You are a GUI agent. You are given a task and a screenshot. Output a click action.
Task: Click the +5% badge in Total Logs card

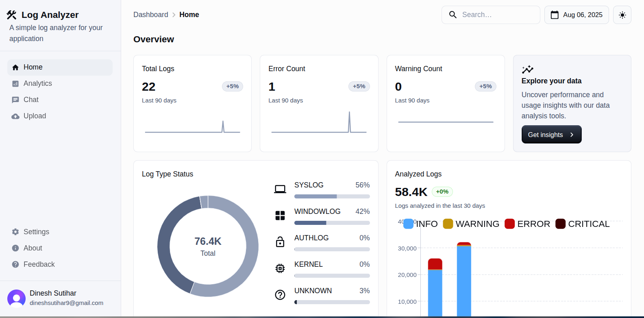tap(233, 86)
